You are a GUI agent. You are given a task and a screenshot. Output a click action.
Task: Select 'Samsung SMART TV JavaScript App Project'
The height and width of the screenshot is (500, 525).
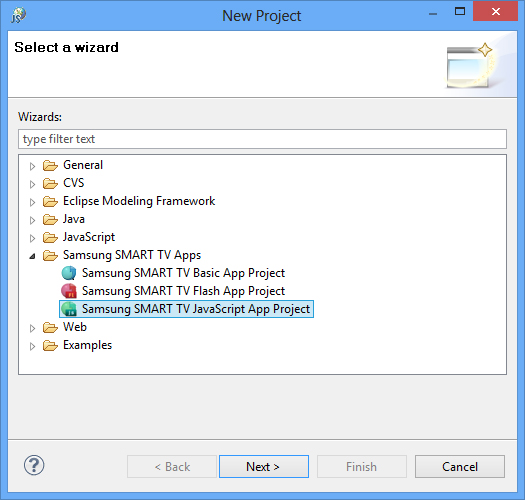coord(196,309)
